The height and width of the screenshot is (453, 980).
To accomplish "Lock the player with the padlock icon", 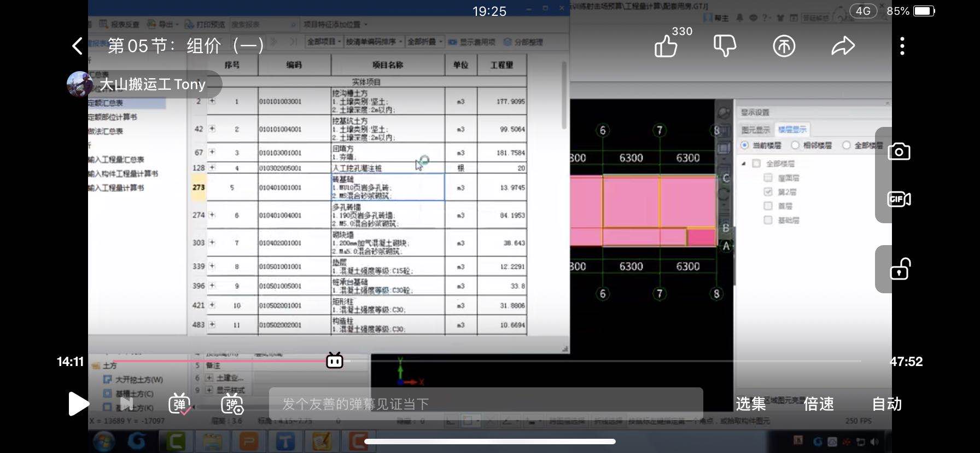I will [900, 269].
